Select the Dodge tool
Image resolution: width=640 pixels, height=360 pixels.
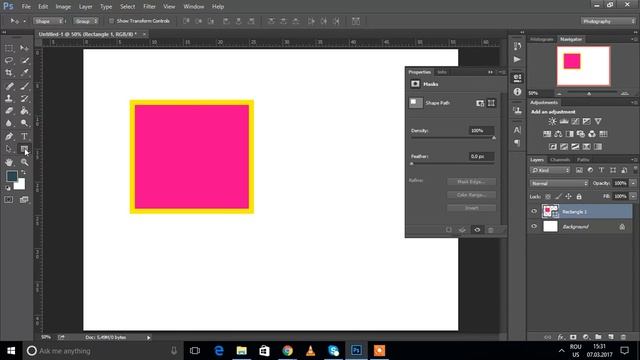tap(24, 123)
